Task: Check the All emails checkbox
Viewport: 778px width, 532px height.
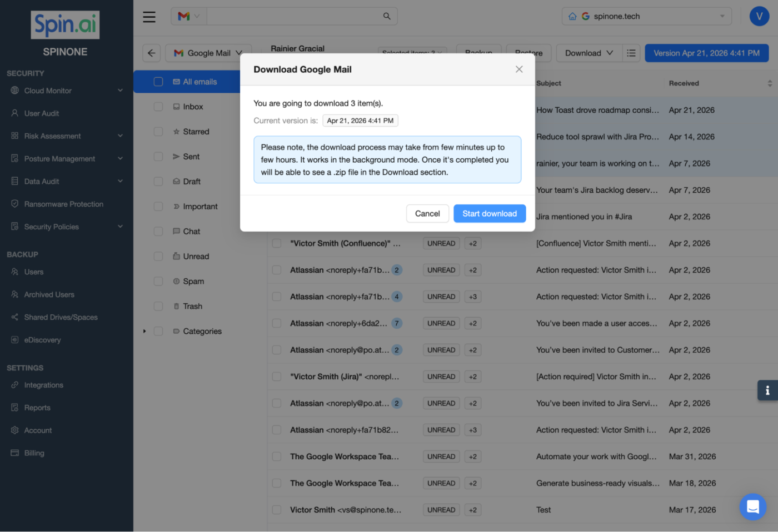Action: point(158,82)
